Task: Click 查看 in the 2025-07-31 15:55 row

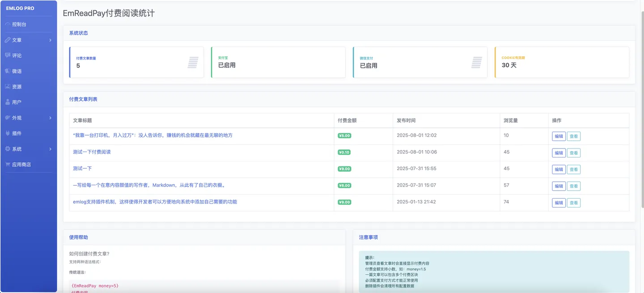Action: (574, 170)
